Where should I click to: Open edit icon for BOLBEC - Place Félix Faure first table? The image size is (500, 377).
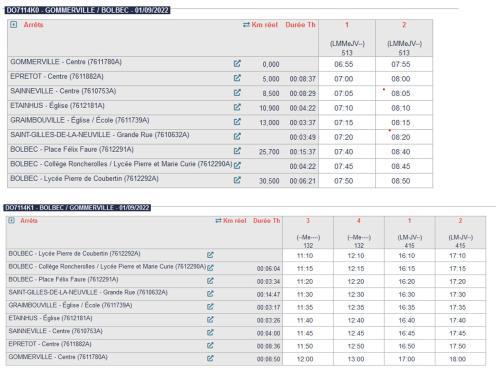(x=237, y=151)
